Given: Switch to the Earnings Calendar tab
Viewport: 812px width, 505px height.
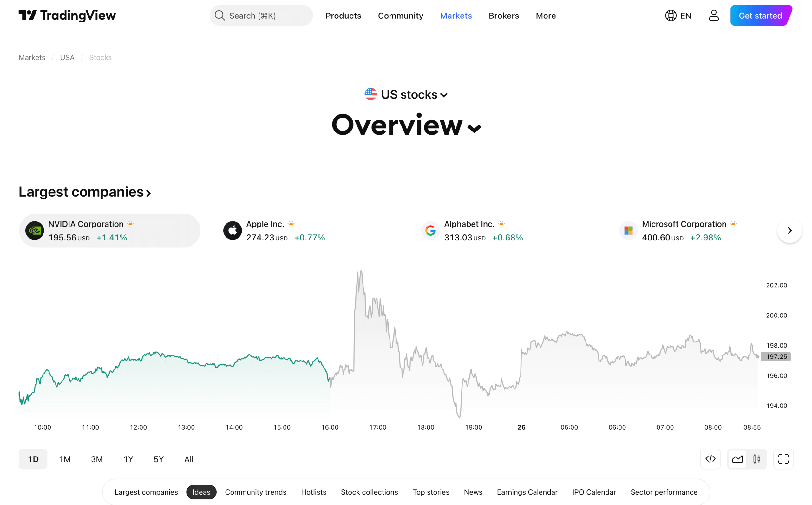Looking at the screenshot, I should point(527,492).
